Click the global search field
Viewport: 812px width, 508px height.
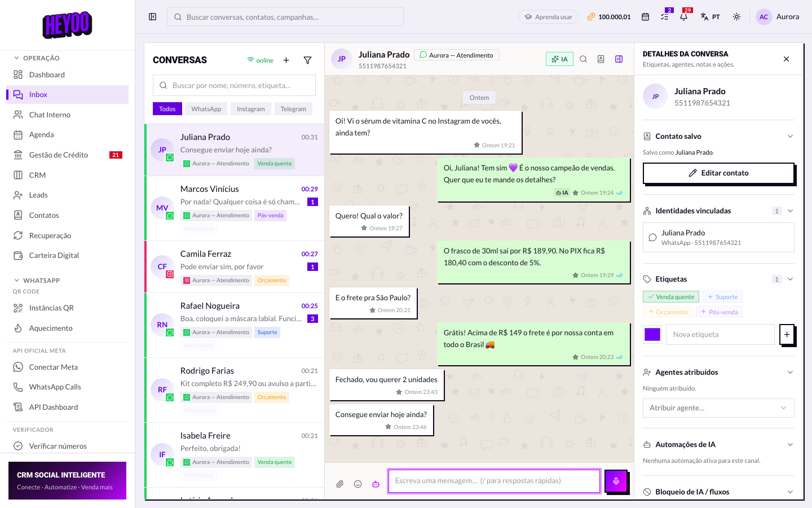pos(285,17)
